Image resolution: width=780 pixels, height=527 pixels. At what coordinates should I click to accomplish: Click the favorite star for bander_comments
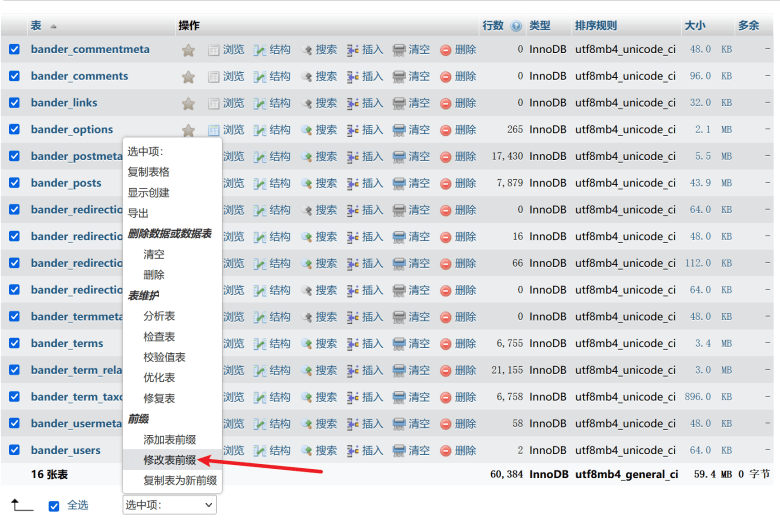click(x=188, y=77)
